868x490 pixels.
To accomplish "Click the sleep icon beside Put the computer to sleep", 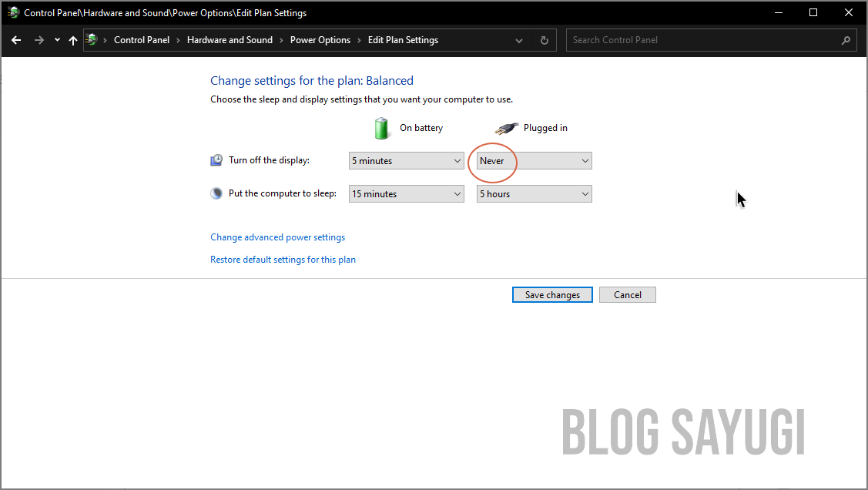I will (x=216, y=193).
